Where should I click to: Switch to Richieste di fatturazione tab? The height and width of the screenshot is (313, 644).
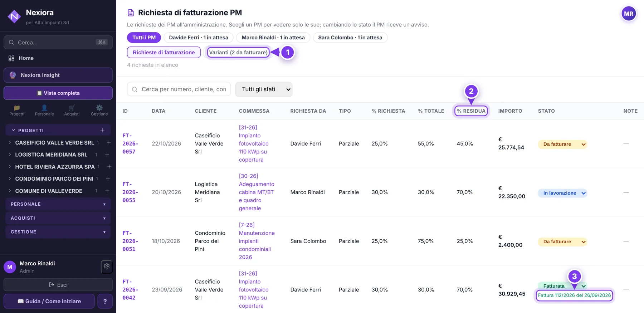(x=164, y=52)
